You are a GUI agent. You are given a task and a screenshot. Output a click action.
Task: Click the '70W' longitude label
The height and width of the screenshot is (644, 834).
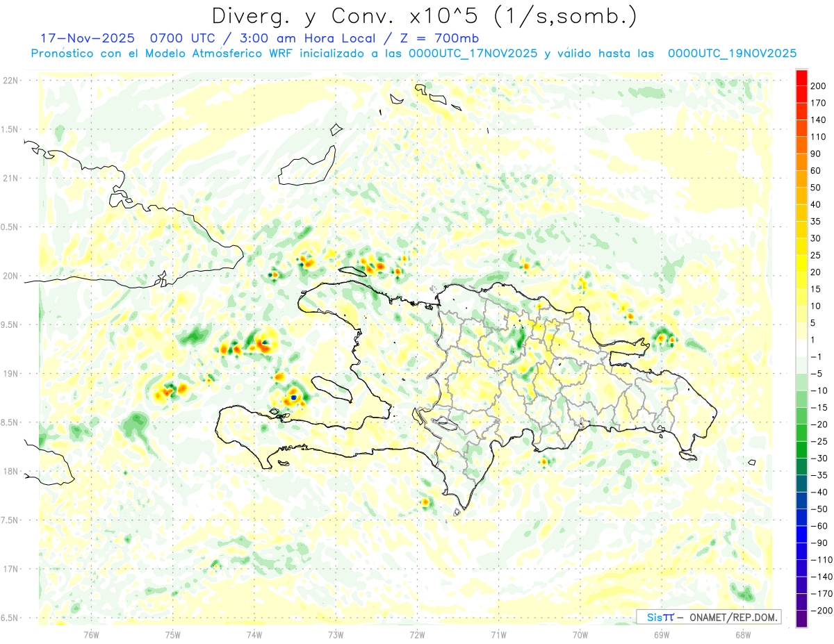point(580,634)
